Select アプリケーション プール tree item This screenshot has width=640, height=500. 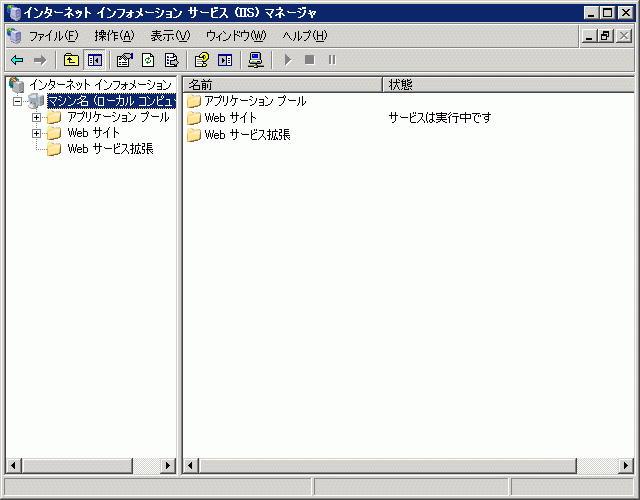(x=118, y=117)
